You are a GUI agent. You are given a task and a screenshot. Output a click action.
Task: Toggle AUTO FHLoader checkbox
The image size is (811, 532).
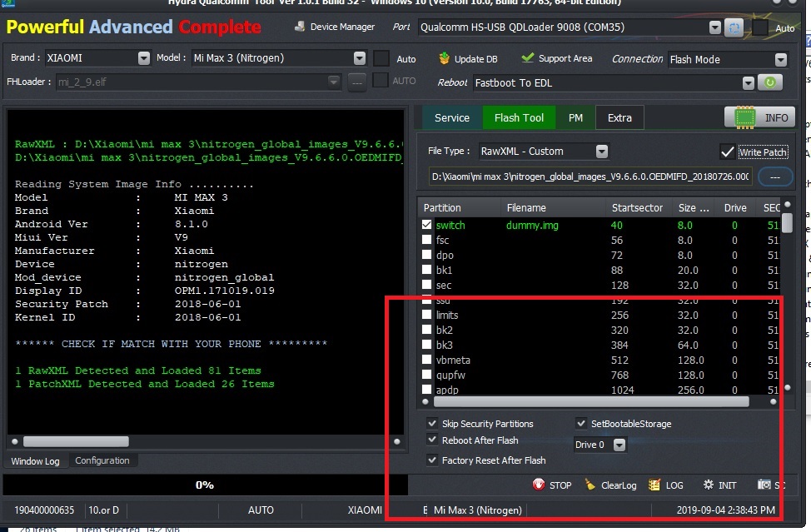[x=381, y=80]
